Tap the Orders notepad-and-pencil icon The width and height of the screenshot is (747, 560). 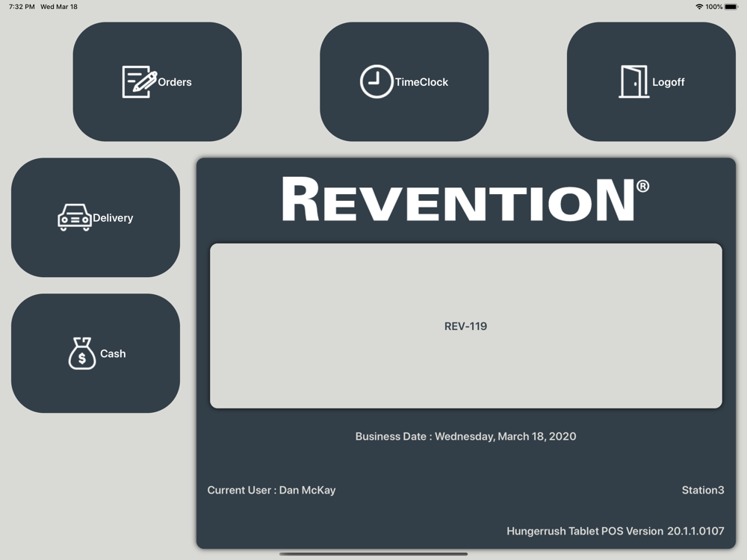click(139, 82)
